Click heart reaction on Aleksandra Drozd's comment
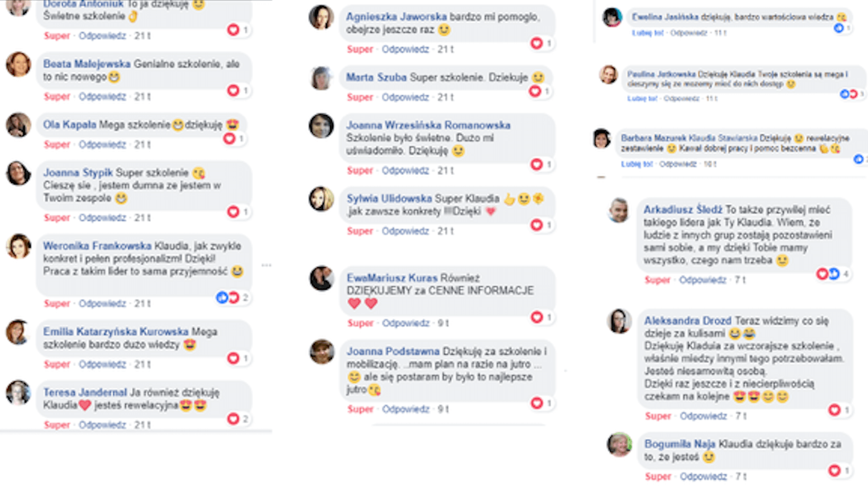 (834, 410)
